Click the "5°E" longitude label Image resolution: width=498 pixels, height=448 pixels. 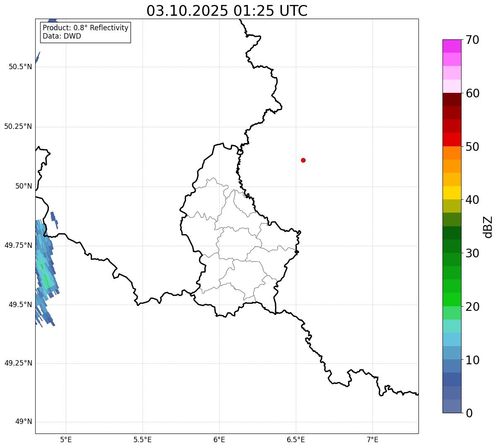click(x=66, y=440)
